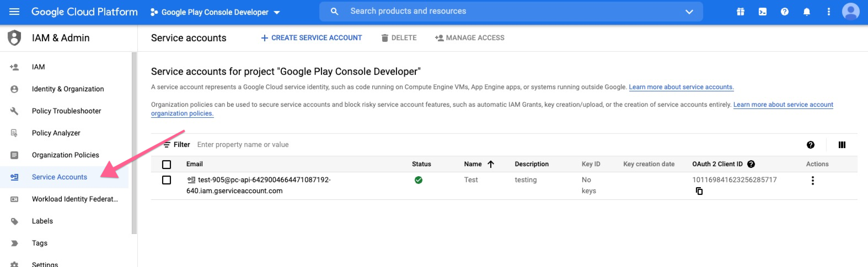The image size is (868, 267).
Task: Click the gift free trial icon
Action: pyautogui.click(x=741, y=12)
